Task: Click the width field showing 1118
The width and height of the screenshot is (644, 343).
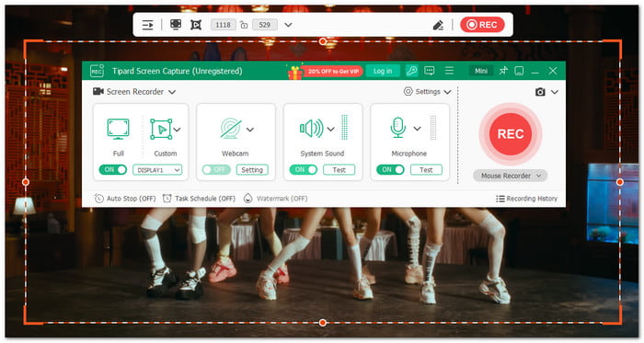Action: [x=223, y=25]
